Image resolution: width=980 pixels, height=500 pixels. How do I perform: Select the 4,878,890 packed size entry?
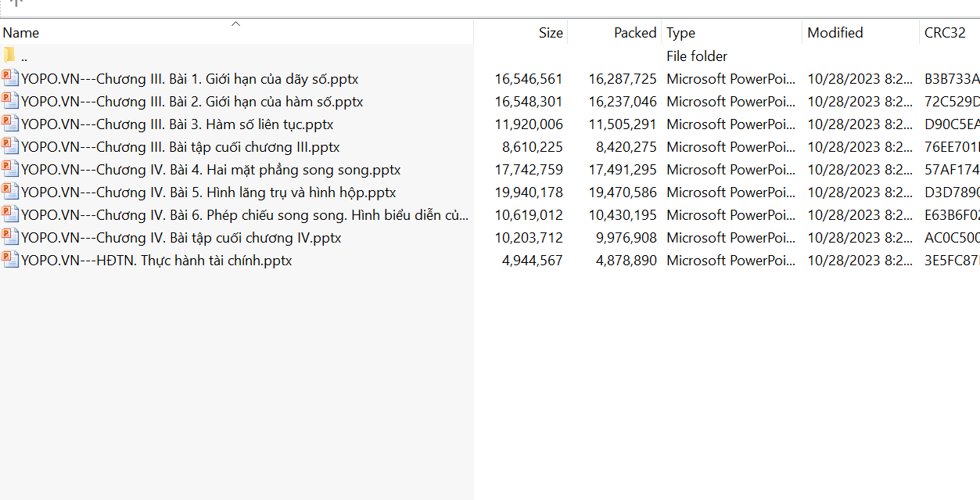click(626, 261)
